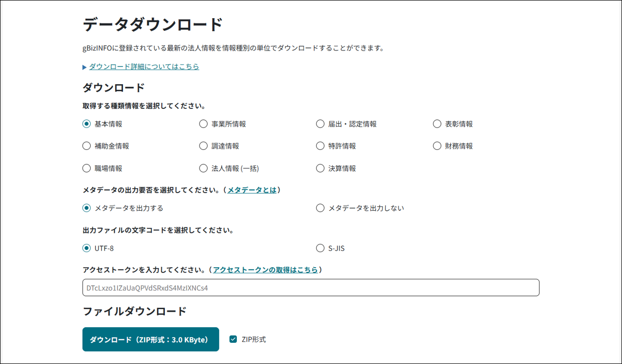This screenshot has height=364, width=622.
Task: Pick 調達情報 from the data type options
Action: (x=204, y=146)
